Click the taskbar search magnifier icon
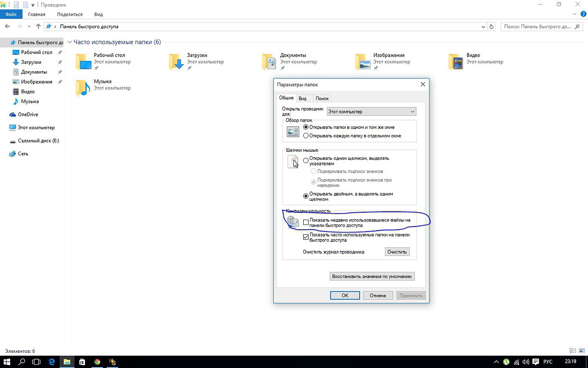This screenshot has height=368, width=588. pyautogui.click(x=22, y=362)
